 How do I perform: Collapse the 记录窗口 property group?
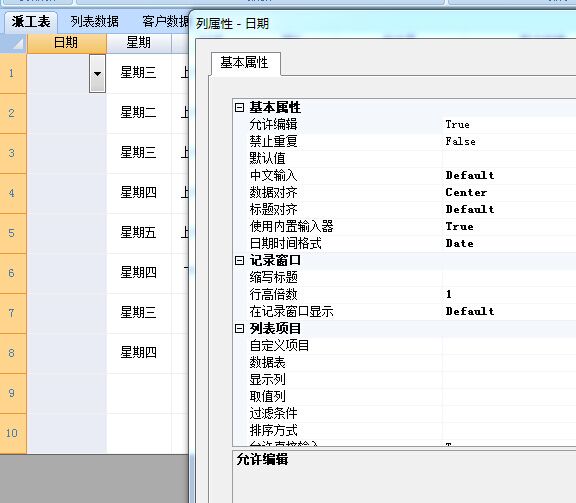(x=239, y=261)
